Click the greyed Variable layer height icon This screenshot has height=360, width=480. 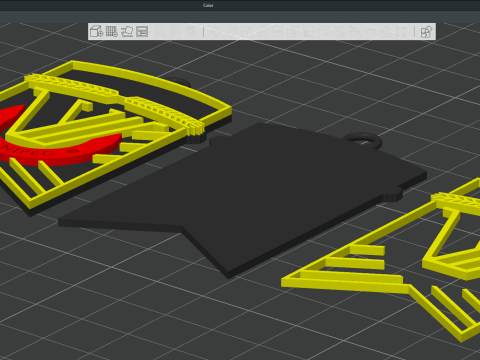191,32
